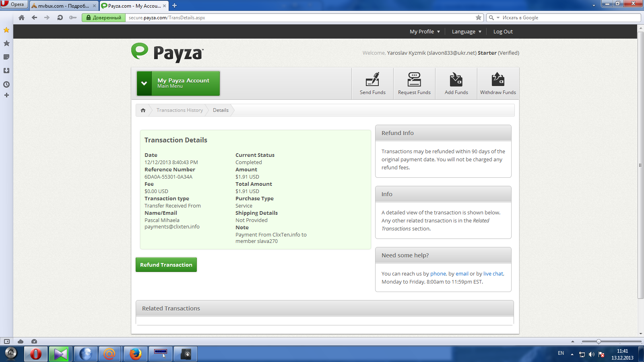This screenshot has width=644, height=362.
Task: Open the Opera main menu
Action: pyautogui.click(x=14, y=4)
